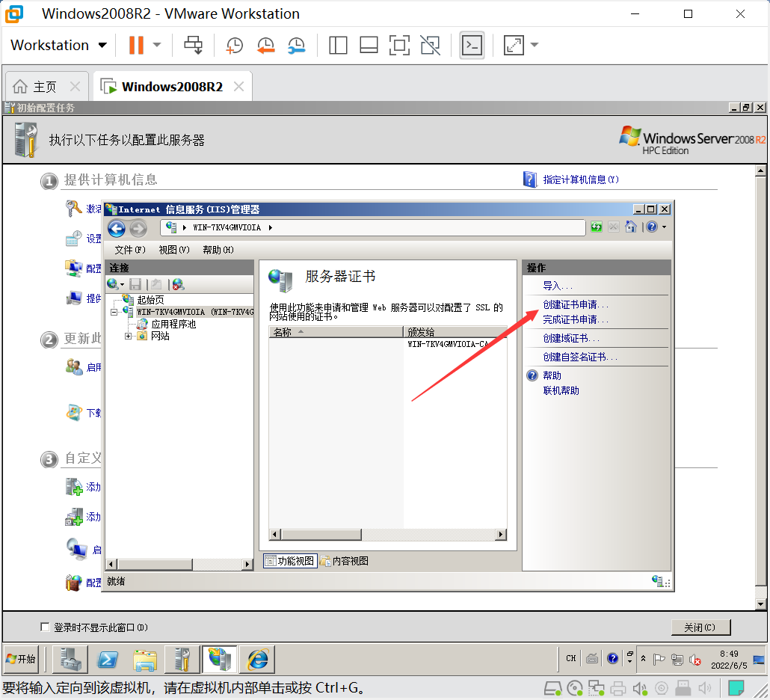
Task: Open the 文件(F) menu
Action: [x=130, y=250]
